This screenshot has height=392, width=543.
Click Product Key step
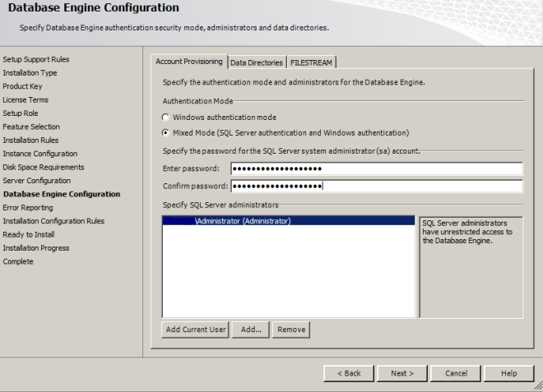pos(22,86)
